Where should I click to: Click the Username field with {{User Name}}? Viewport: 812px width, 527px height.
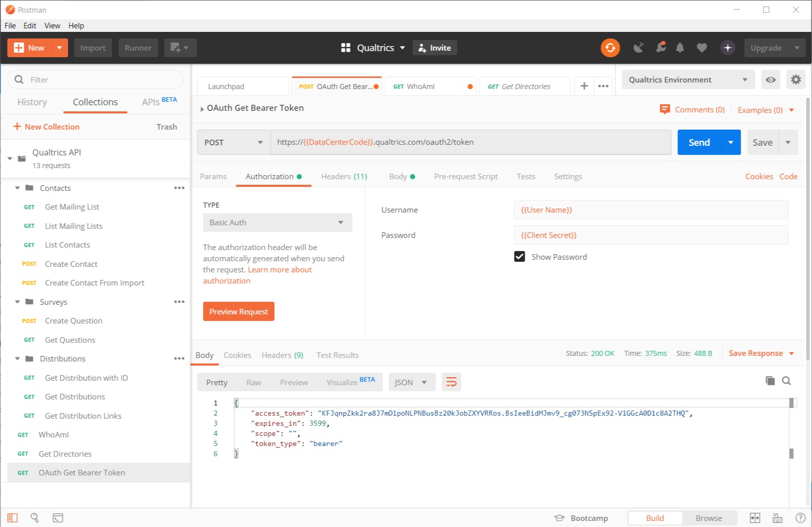[x=651, y=210]
